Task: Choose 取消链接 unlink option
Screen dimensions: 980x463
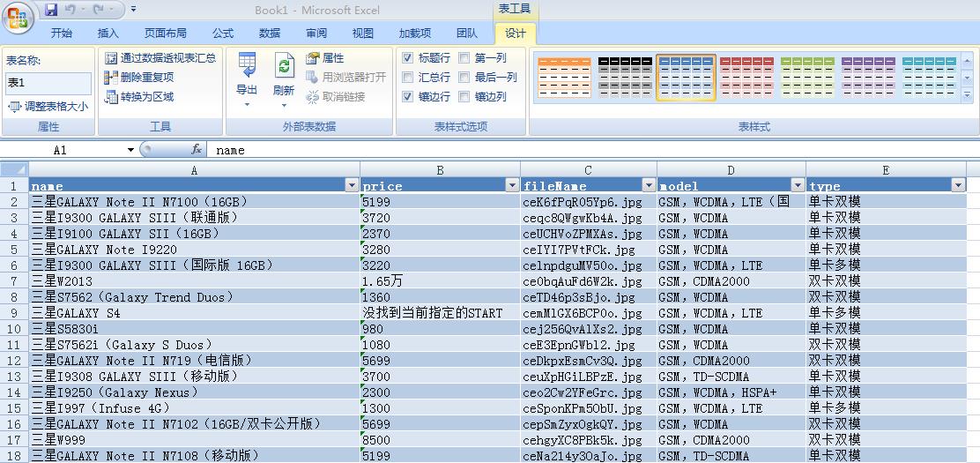Action: coord(336,97)
